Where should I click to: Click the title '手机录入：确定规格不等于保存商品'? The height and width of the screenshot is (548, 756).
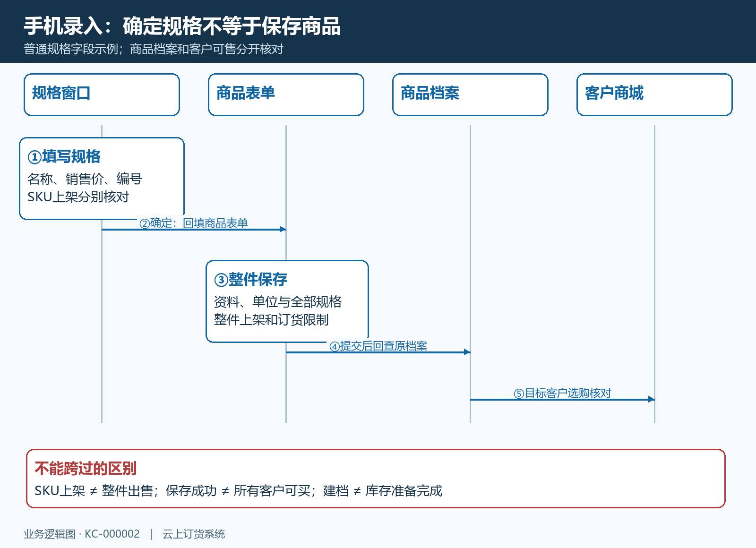point(182,26)
